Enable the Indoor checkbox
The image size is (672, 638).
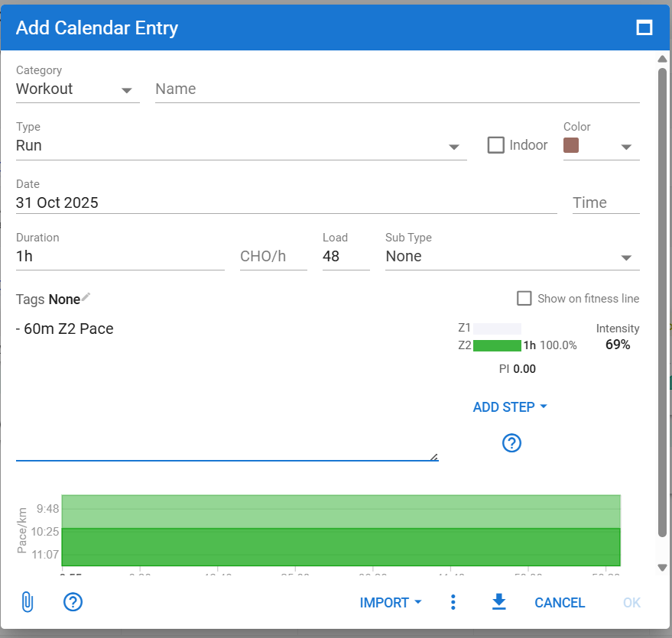click(496, 145)
